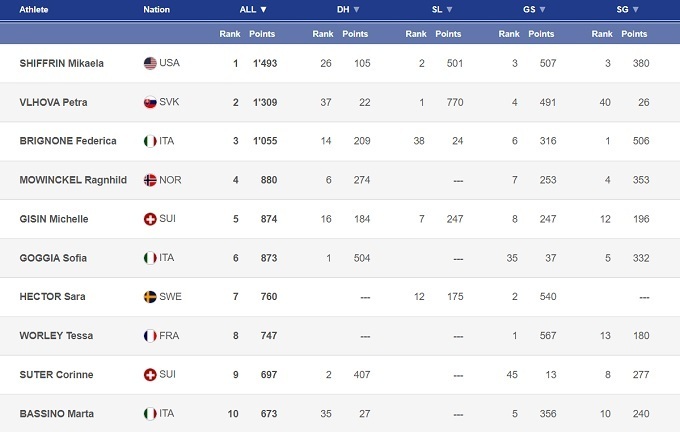Sort standings by GS column arrow

pos(544,9)
